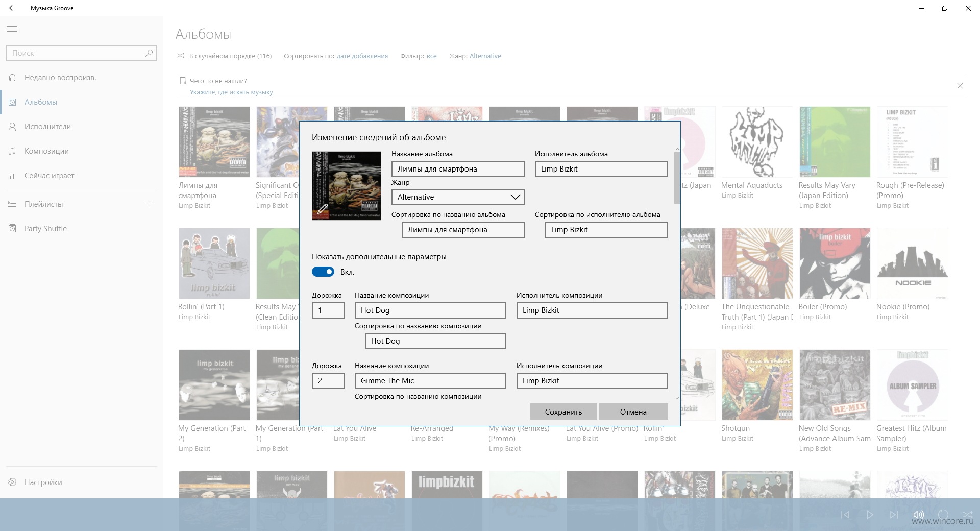This screenshot has width=980, height=531.
Task: Click the search magnifier icon
Action: coord(149,53)
